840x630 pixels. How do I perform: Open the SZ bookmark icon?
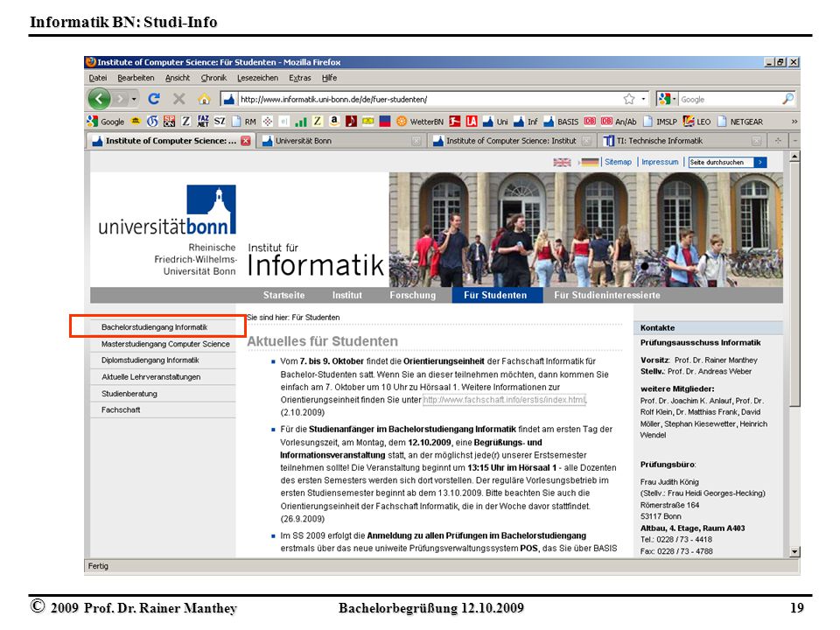click(220, 122)
